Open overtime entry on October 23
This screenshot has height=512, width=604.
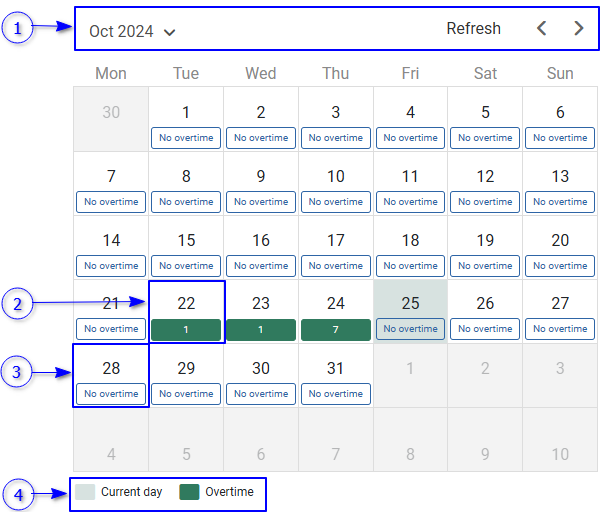[x=261, y=329]
